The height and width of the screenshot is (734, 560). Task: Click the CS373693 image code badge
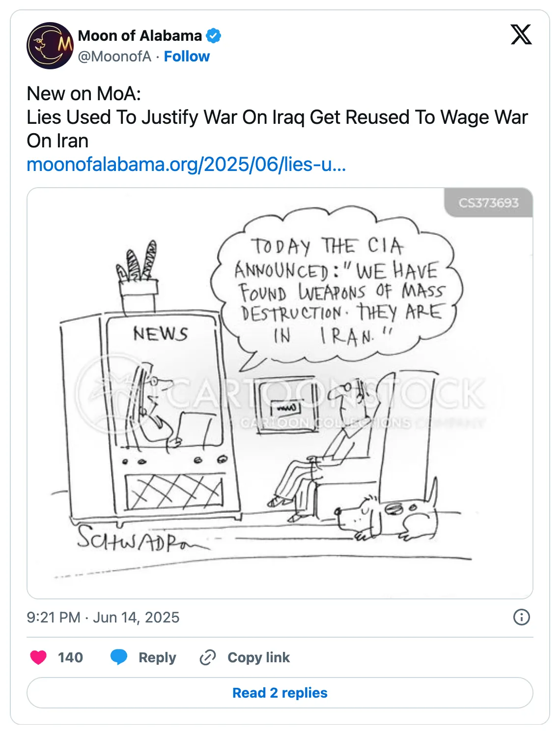[489, 202]
